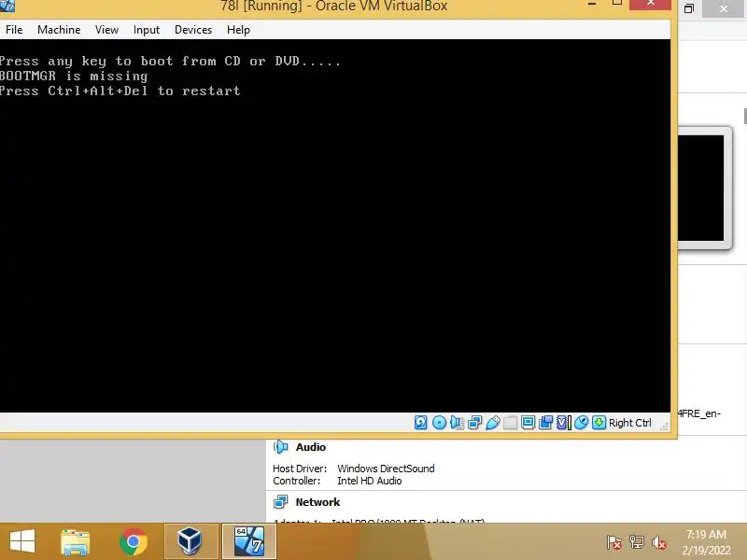
Task: Open the Input menu
Action: pyautogui.click(x=147, y=30)
